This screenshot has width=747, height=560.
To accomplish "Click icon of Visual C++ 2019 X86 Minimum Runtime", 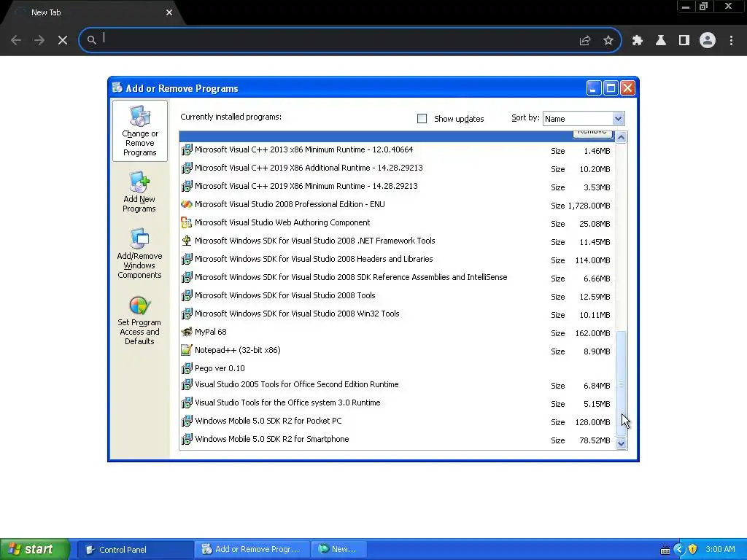I will [x=187, y=186].
